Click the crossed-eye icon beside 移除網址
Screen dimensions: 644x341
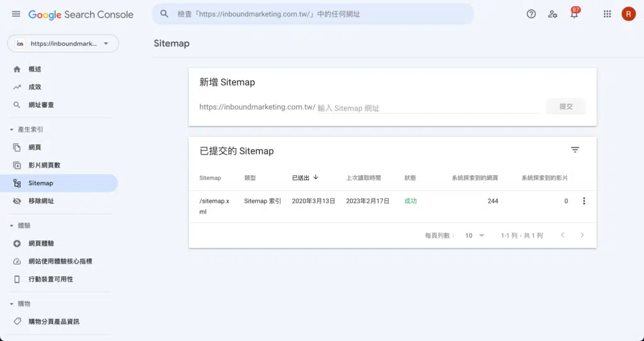click(x=17, y=201)
